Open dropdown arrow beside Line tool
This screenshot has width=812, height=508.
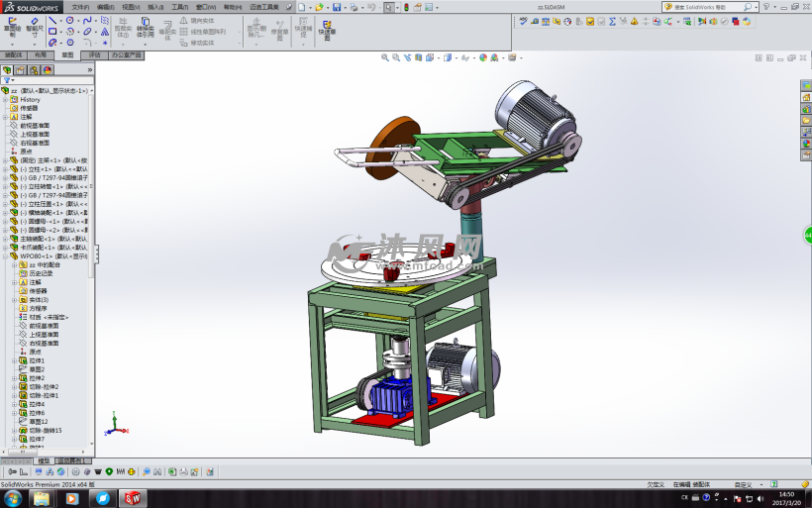[x=60, y=21]
